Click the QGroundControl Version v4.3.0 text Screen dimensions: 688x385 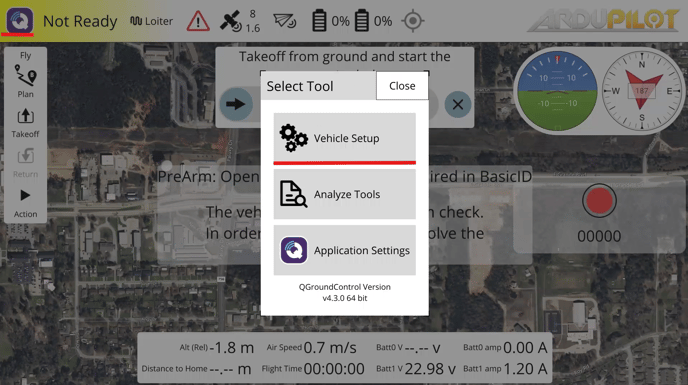[x=345, y=292]
